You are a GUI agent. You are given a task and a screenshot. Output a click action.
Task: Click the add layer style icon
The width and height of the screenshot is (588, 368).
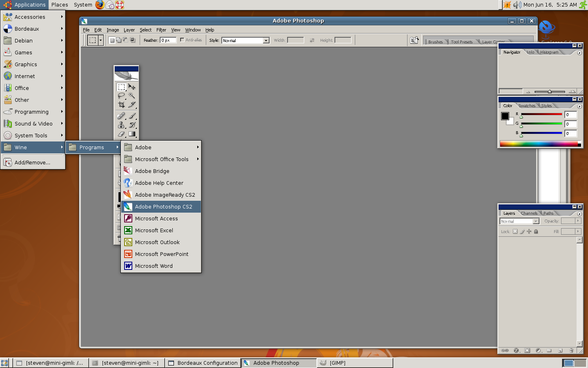(516, 350)
